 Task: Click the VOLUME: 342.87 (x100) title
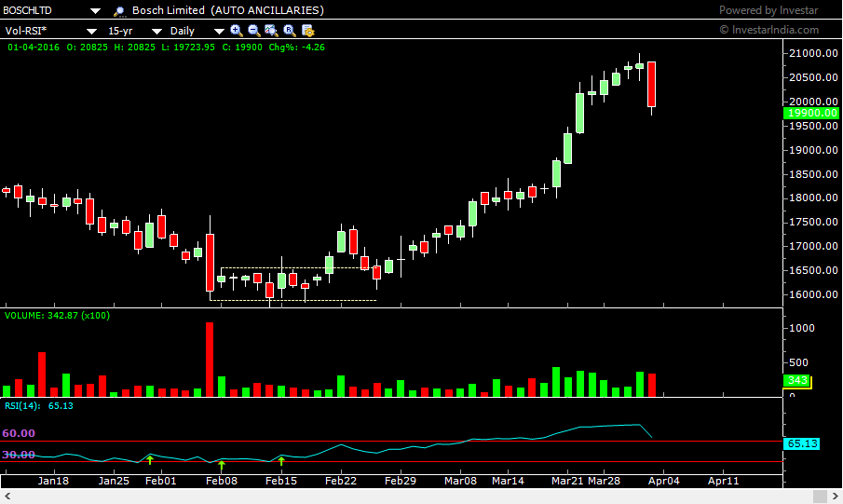pos(57,316)
